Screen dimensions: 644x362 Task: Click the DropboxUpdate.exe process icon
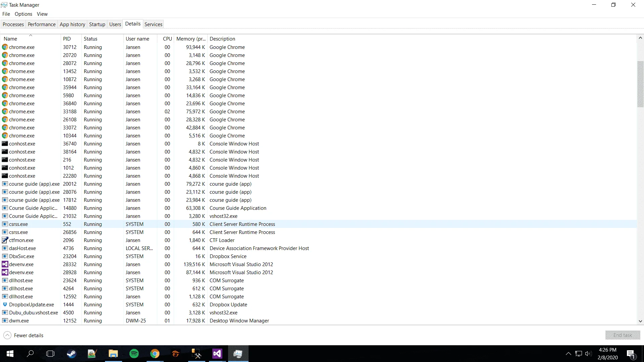[x=5, y=305]
